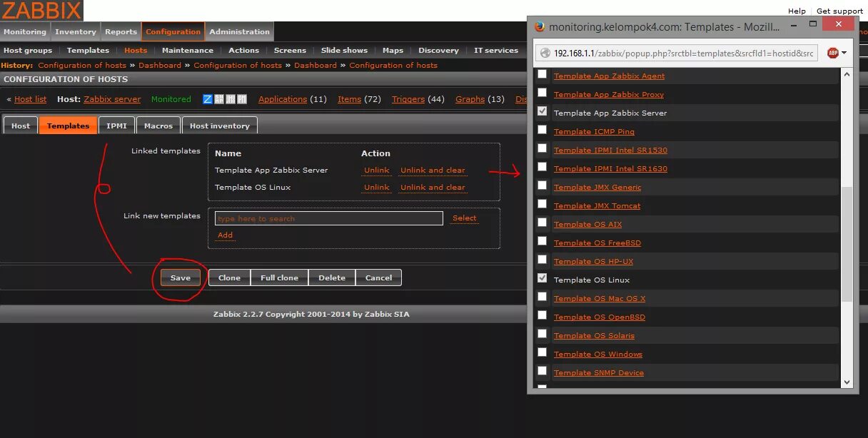Select Template JMX Generic checkbox

542,185
